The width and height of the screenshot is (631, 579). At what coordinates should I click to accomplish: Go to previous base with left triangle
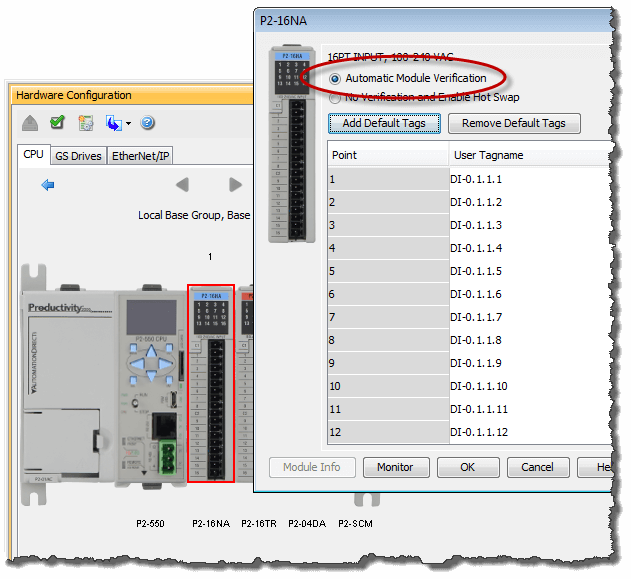coord(182,185)
